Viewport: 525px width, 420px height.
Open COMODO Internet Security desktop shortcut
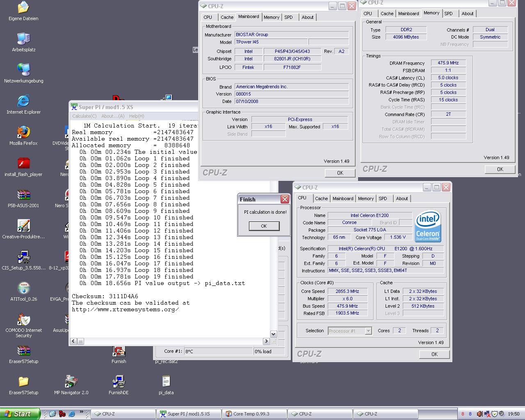(x=23, y=325)
